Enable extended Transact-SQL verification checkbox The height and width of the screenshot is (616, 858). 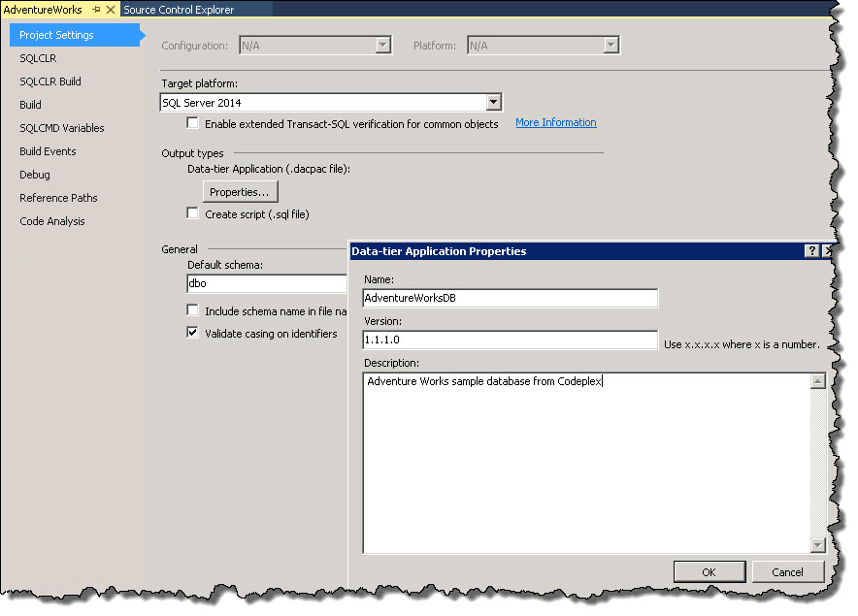[x=193, y=123]
